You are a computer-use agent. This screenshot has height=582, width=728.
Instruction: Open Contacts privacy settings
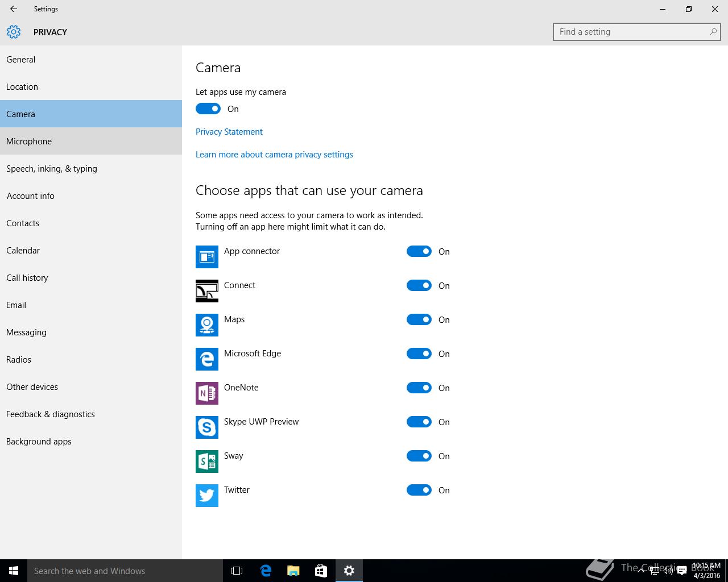[x=91, y=223]
